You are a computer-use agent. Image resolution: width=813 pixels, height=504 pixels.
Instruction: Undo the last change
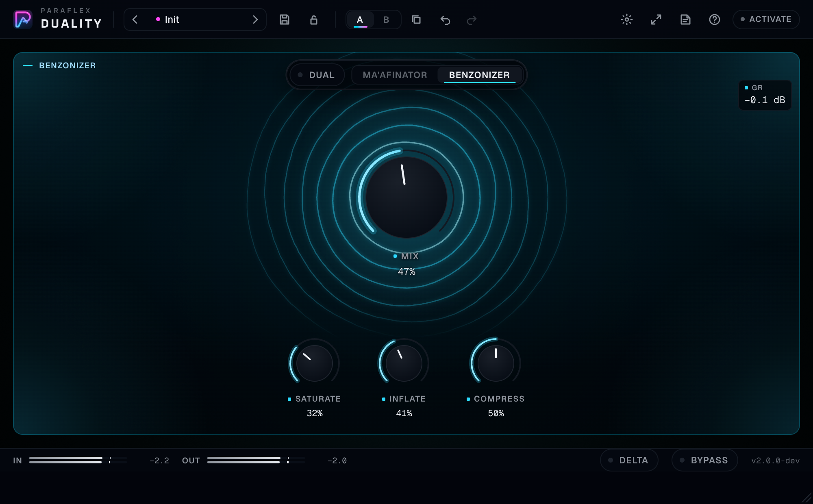[x=445, y=20]
